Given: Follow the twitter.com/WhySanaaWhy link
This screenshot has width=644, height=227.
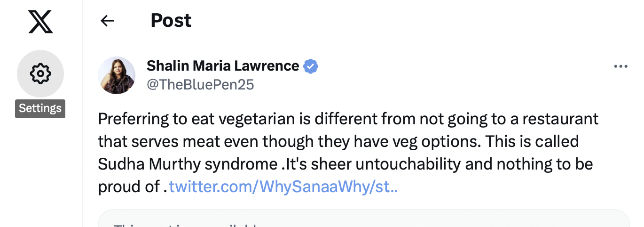Looking at the screenshot, I should pos(283,187).
